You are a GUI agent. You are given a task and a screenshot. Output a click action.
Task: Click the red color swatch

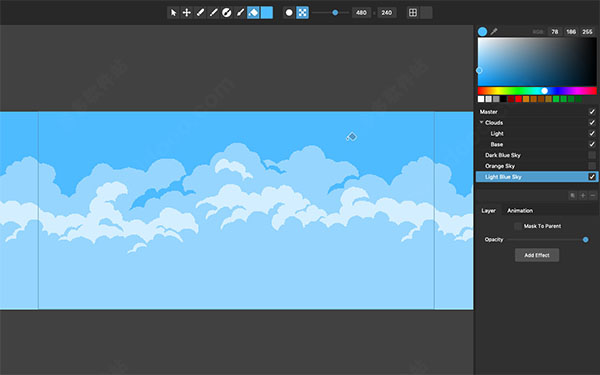pos(518,99)
